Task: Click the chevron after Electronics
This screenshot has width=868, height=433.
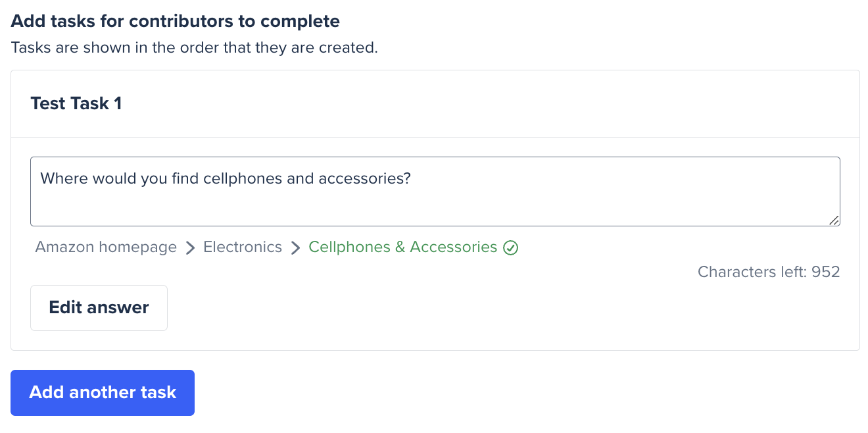Action: (295, 248)
